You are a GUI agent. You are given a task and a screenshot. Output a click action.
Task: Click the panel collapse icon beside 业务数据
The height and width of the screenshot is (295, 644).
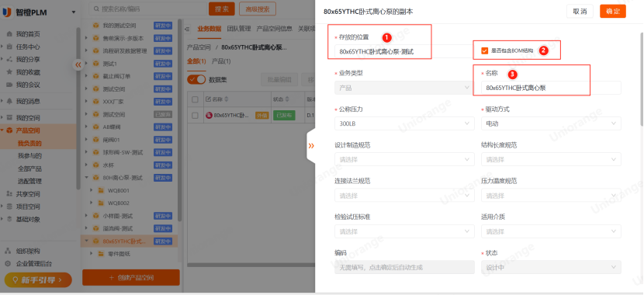coord(188,29)
